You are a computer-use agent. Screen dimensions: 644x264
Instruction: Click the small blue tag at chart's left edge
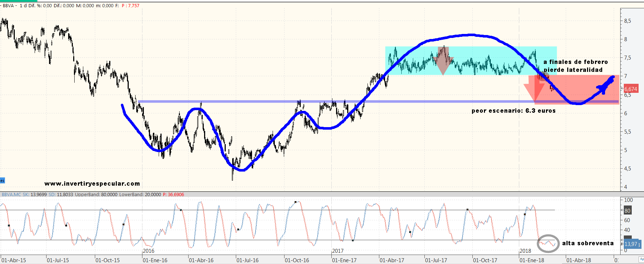(x=2, y=181)
